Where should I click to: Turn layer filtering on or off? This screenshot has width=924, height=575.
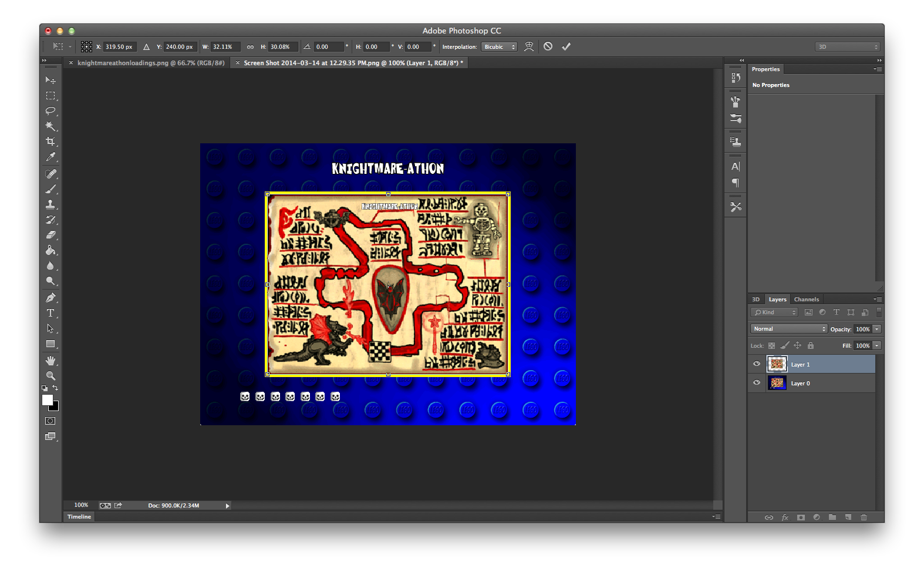pyautogui.click(x=879, y=312)
